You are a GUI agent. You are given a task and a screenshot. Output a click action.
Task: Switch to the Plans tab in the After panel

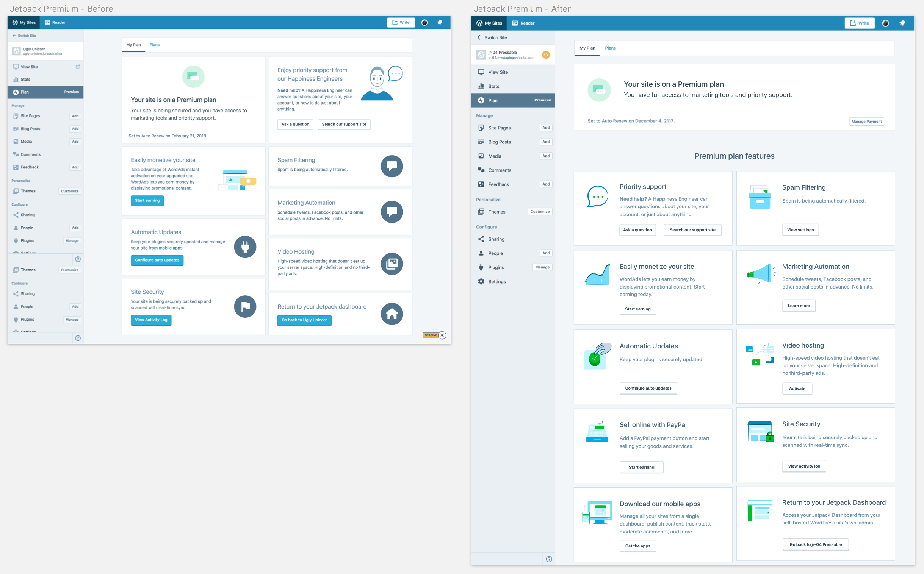coord(610,48)
